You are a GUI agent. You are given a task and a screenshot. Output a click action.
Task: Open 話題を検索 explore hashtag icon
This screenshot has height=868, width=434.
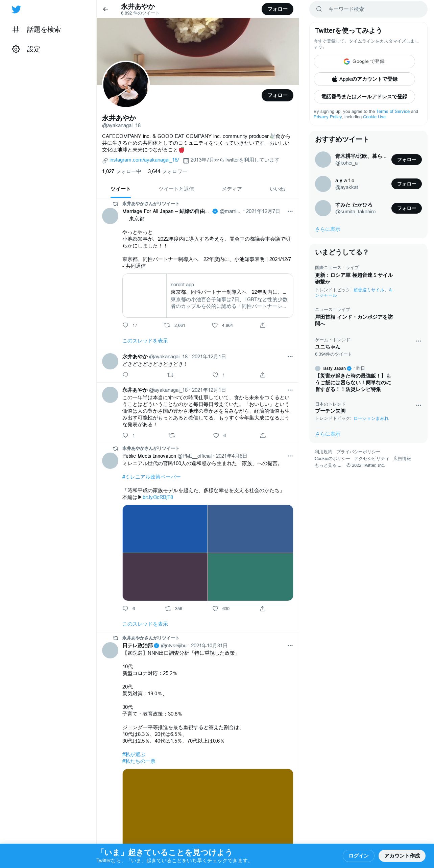pos(16,29)
